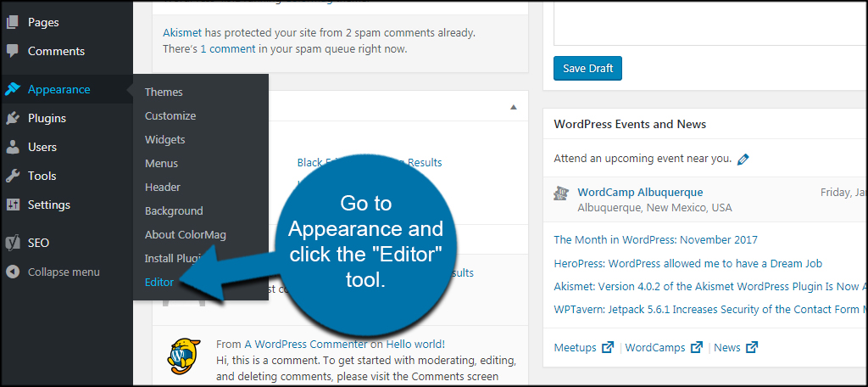This screenshot has width=868, height=387.
Task: Open the Meetups link
Action: click(576, 348)
